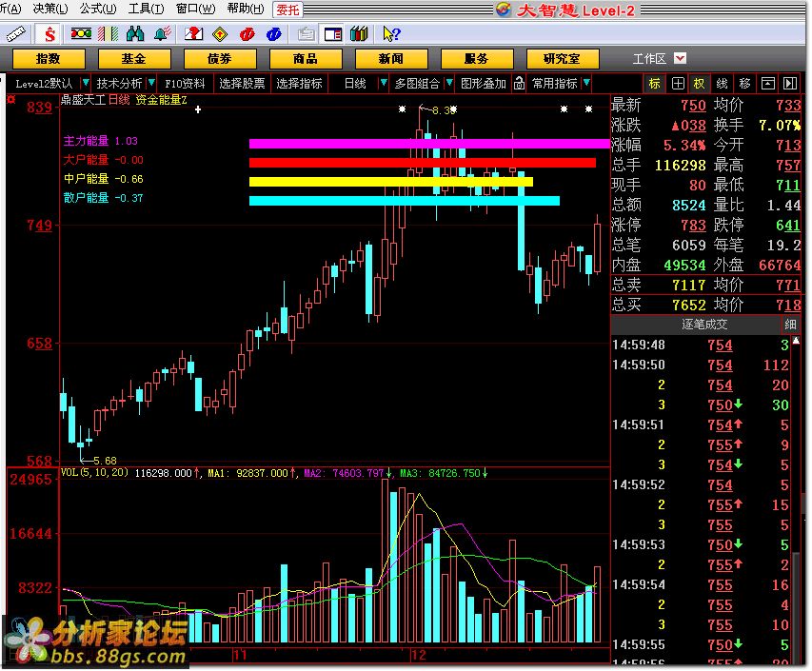The image size is (812, 671).
Task: Open the 决策(L) menu
Action: click(x=50, y=9)
